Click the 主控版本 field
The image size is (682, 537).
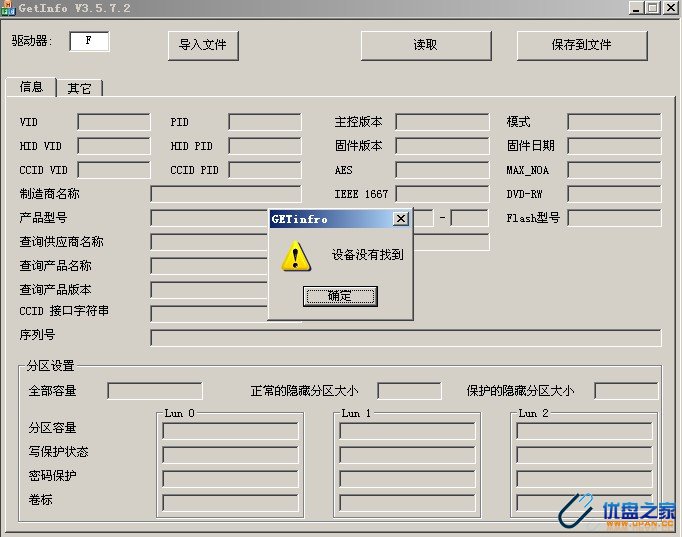(x=442, y=122)
